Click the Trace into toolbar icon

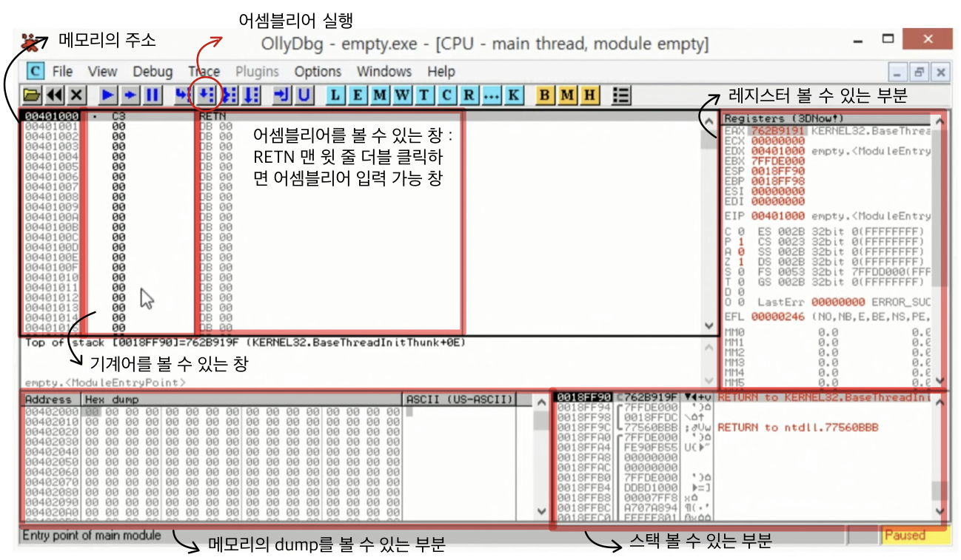pyautogui.click(x=230, y=95)
